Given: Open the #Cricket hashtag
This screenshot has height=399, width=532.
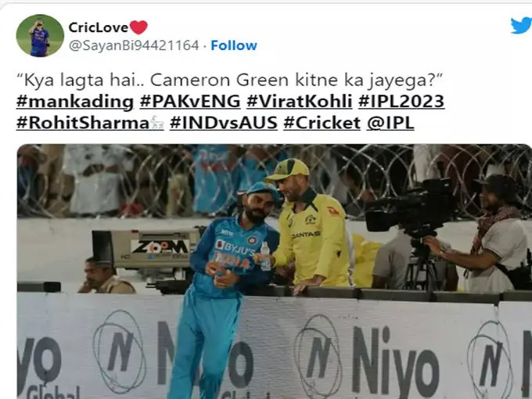Looking at the screenshot, I should pos(322,123).
